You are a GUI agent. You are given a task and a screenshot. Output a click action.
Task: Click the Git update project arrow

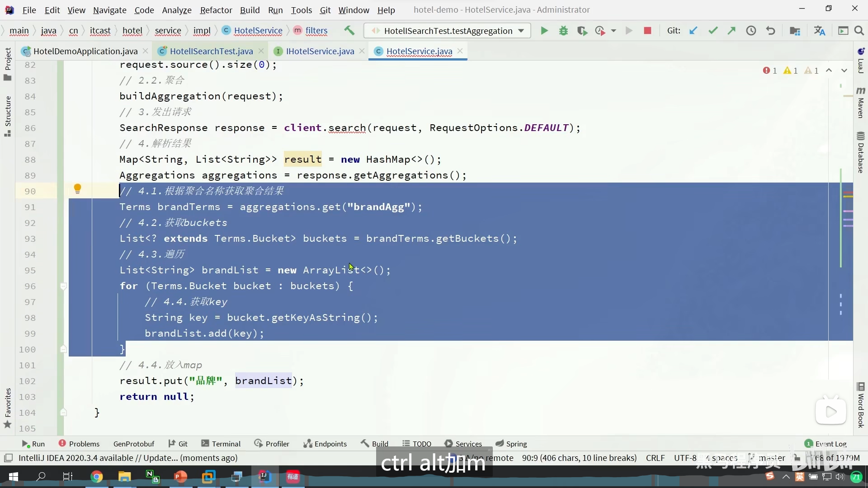[693, 31]
